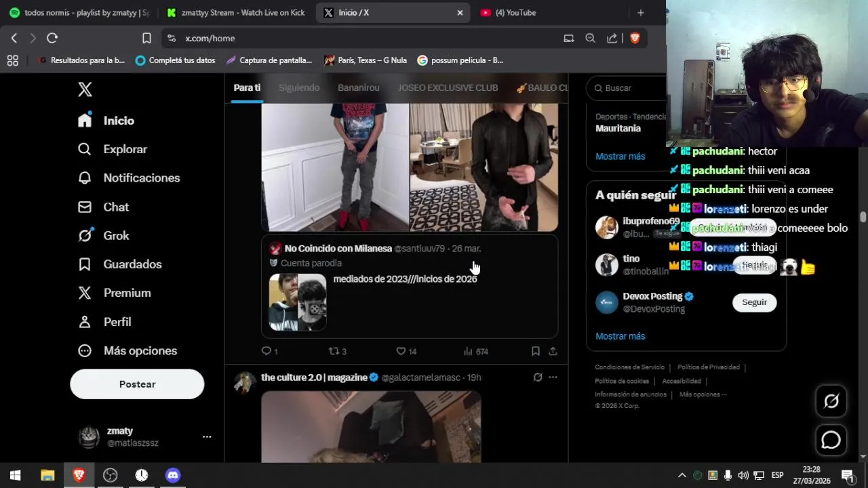Click the Buscar search field
The height and width of the screenshot is (488, 868).
point(627,88)
